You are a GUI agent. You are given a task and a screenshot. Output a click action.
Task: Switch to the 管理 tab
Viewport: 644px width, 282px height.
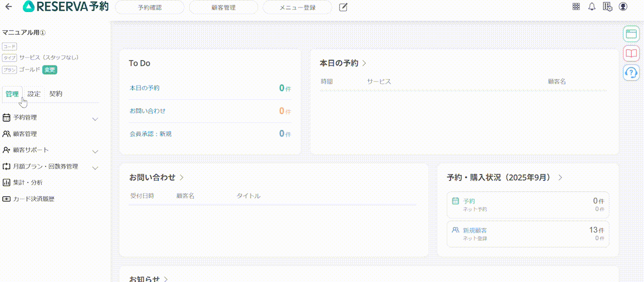click(12, 94)
